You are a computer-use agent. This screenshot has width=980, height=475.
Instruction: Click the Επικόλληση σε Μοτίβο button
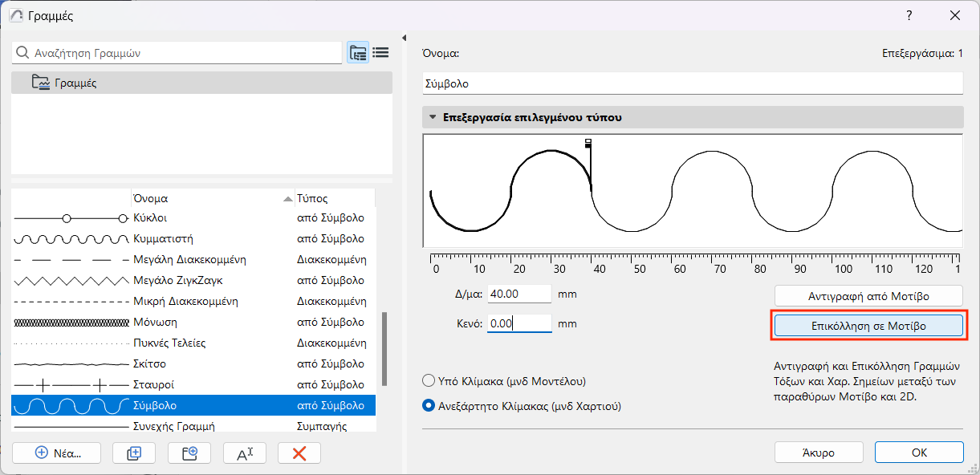click(x=868, y=326)
